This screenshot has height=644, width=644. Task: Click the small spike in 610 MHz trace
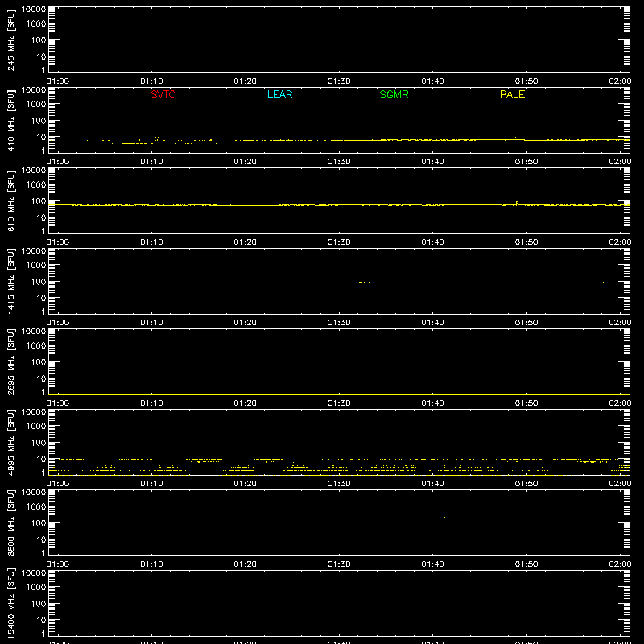click(x=516, y=203)
